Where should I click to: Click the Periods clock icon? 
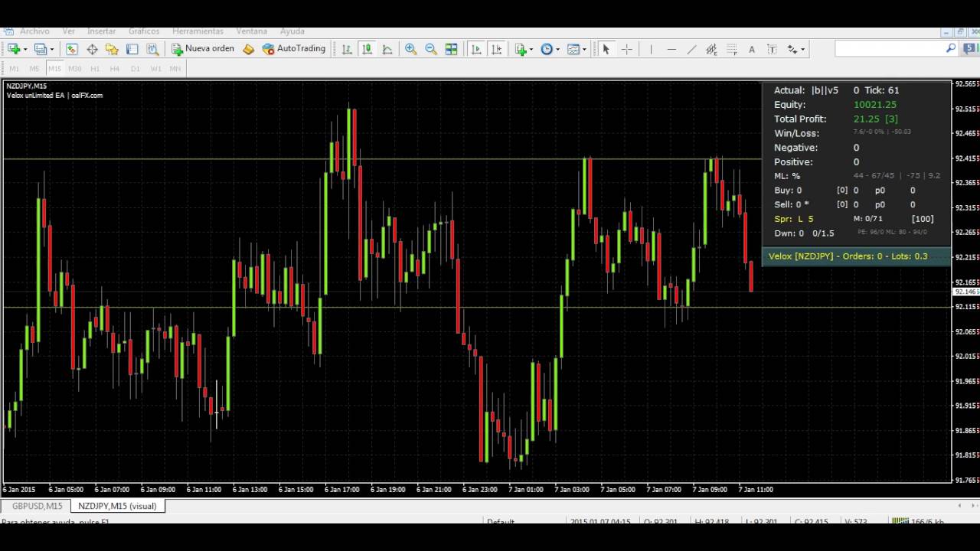[547, 49]
